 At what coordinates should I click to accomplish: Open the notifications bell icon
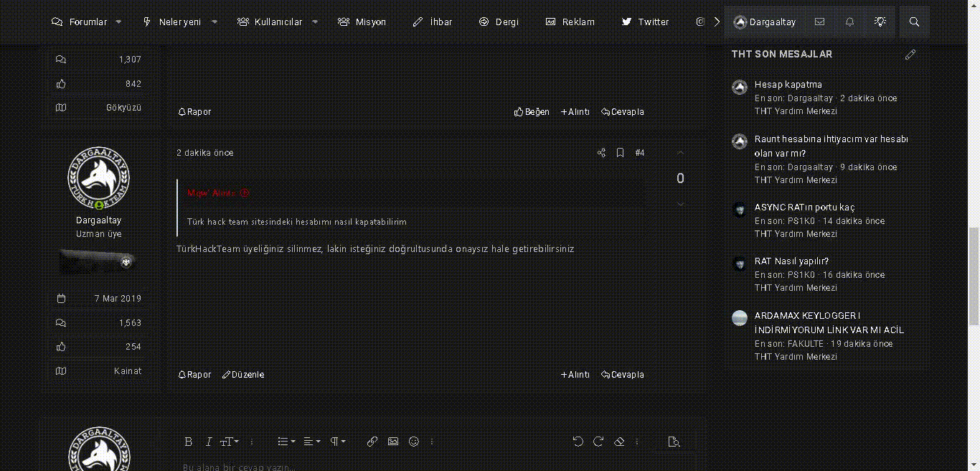point(849,22)
